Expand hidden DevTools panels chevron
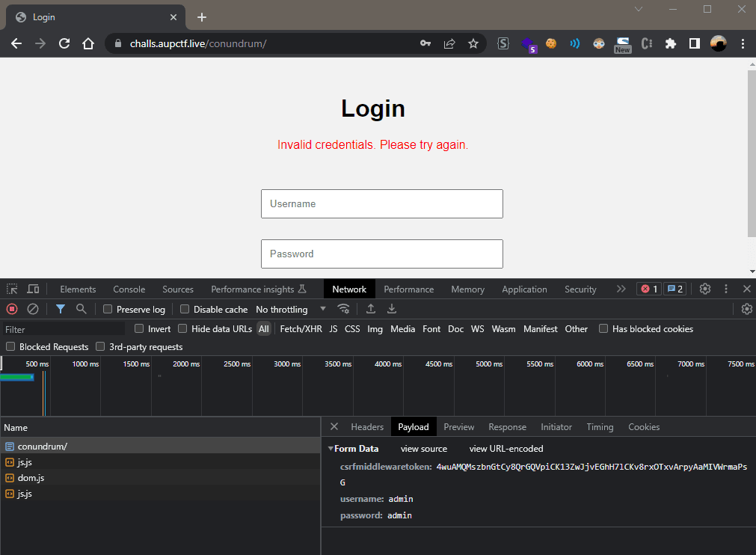Viewport: 756px width, 555px height. (621, 289)
